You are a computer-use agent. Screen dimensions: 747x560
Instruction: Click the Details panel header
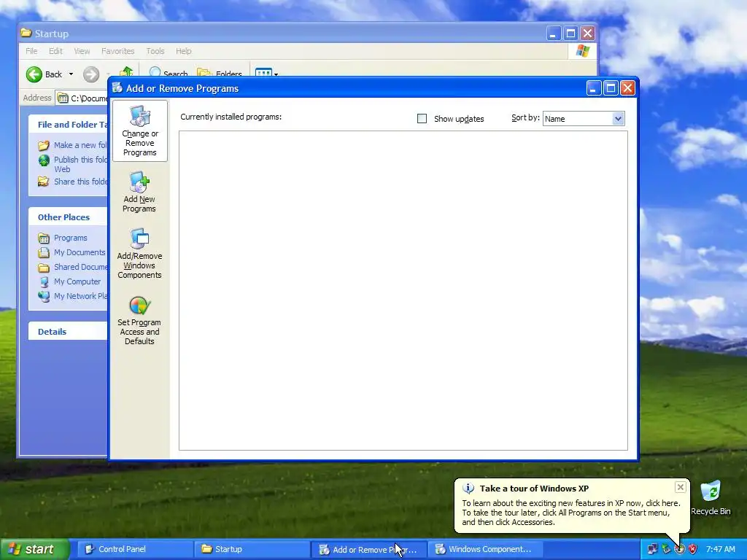coord(68,332)
